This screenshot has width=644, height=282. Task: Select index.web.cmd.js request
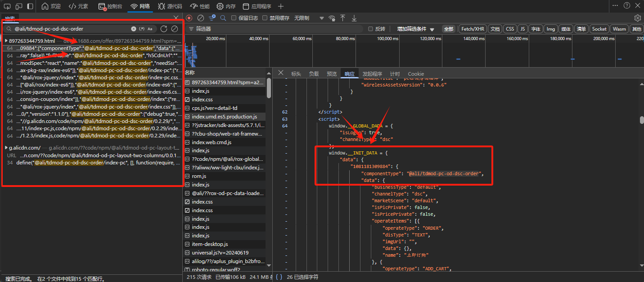225,142
